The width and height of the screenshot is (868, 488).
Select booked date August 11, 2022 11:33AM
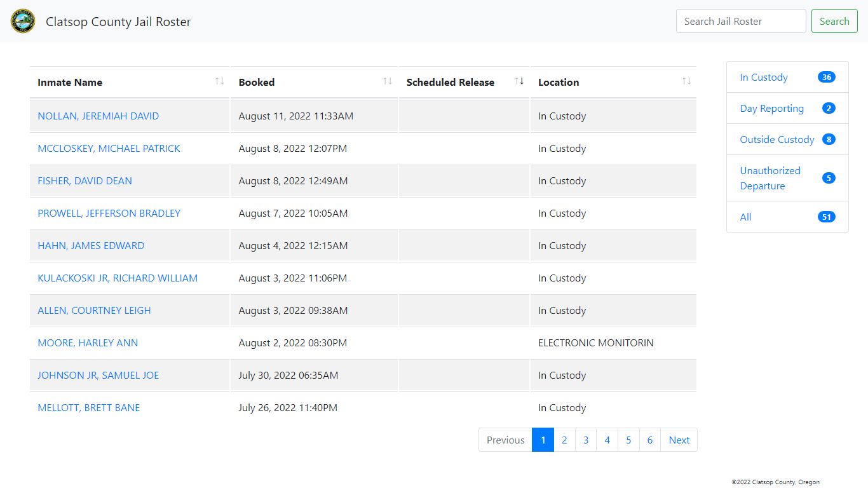(296, 116)
